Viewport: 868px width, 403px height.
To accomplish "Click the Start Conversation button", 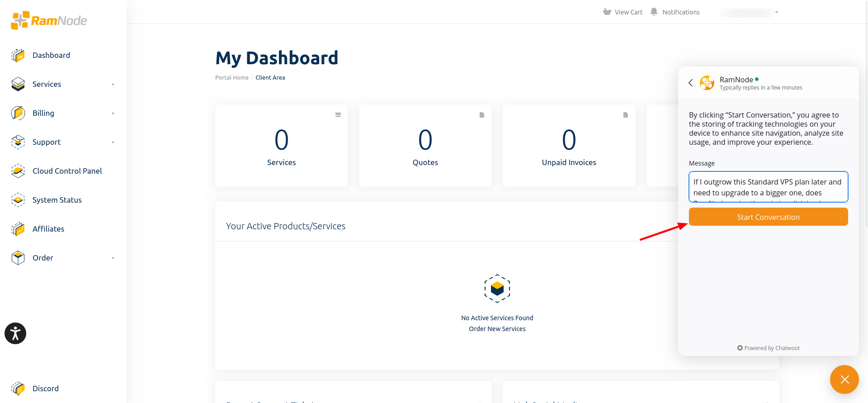I will pos(768,217).
